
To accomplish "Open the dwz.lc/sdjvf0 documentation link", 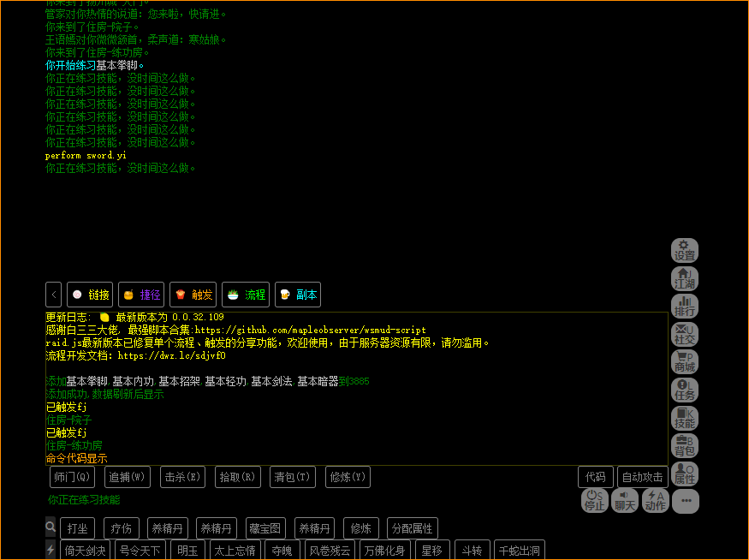I will (171, 356).
